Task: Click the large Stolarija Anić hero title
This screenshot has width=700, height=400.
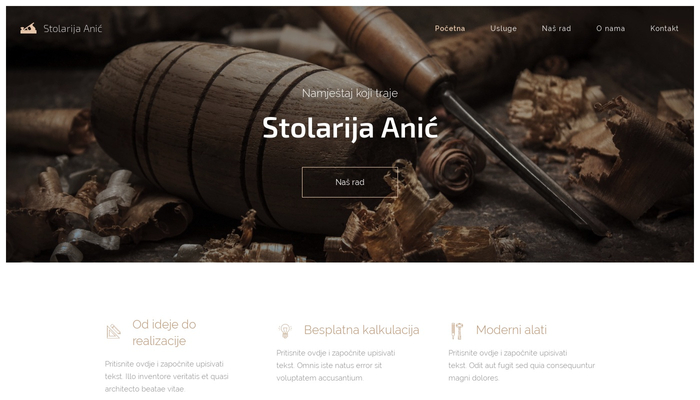Action: click(350, 128)
